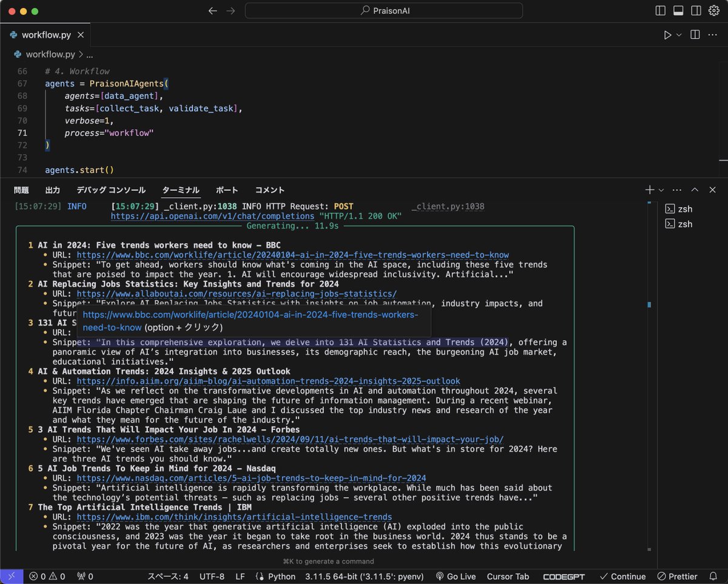Click line number 71 in the gutter
This screenshot has height=584, width=728.
coord(22,133)
